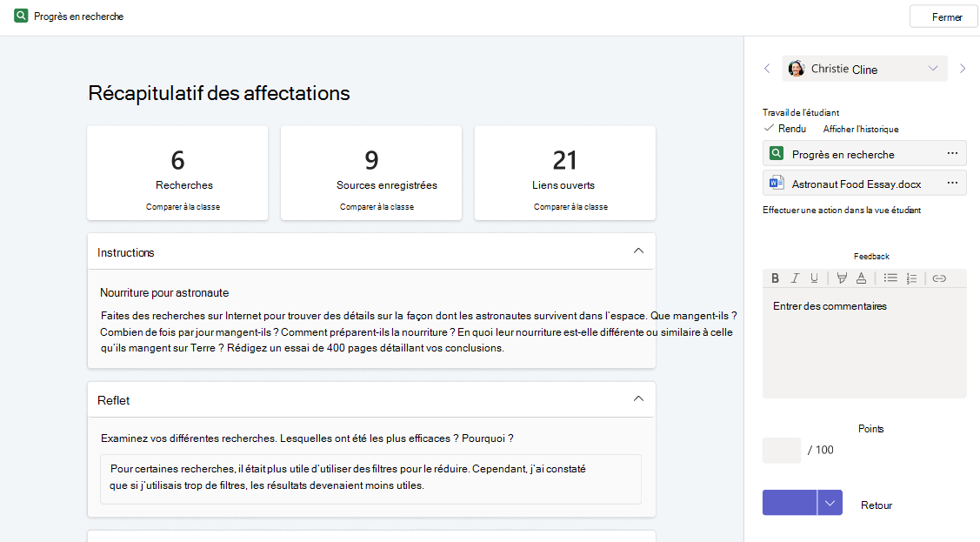Click the Word document icon
980x542 pixels.
pos(777,184)
